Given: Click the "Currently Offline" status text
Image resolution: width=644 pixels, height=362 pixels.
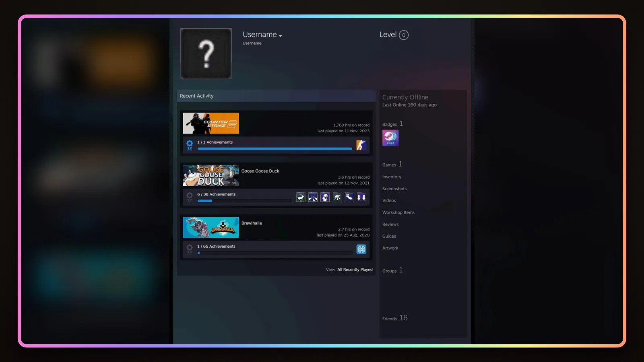Looking at the screenshot, I should click(405, 97).
